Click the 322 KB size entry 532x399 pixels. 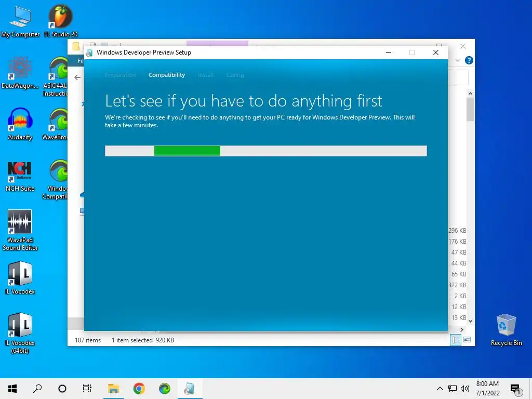457,285
